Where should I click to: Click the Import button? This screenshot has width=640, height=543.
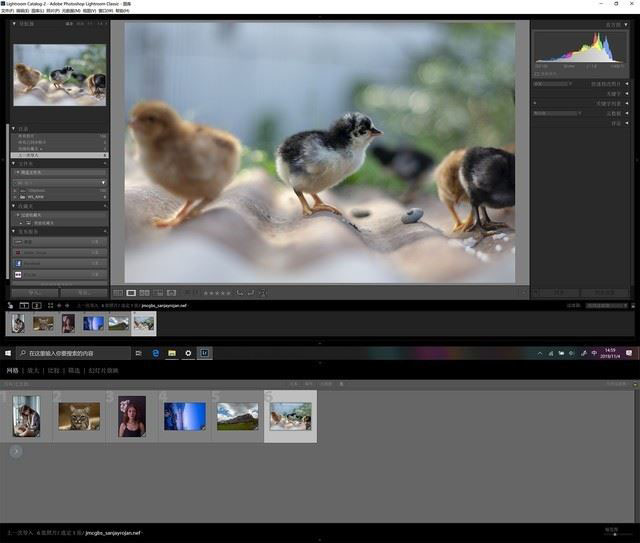(35, 293)
